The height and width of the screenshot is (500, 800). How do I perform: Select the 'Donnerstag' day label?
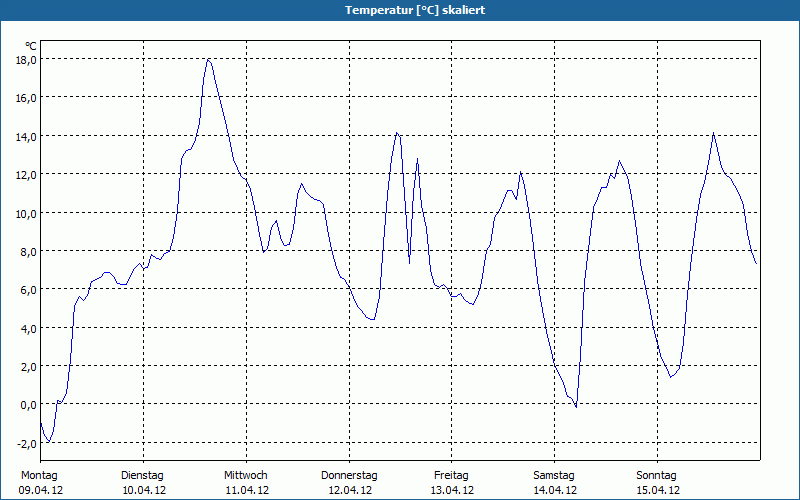[349, 476]
